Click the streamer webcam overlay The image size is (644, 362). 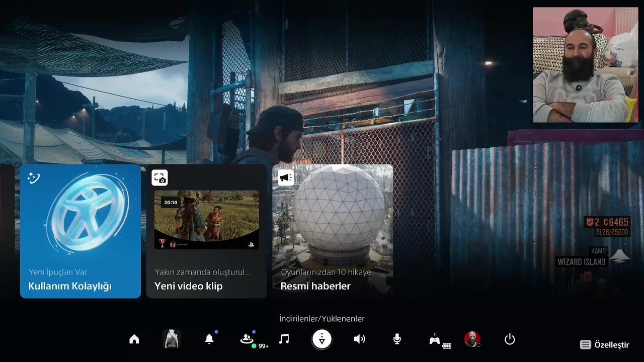click(x=586, y=65)
